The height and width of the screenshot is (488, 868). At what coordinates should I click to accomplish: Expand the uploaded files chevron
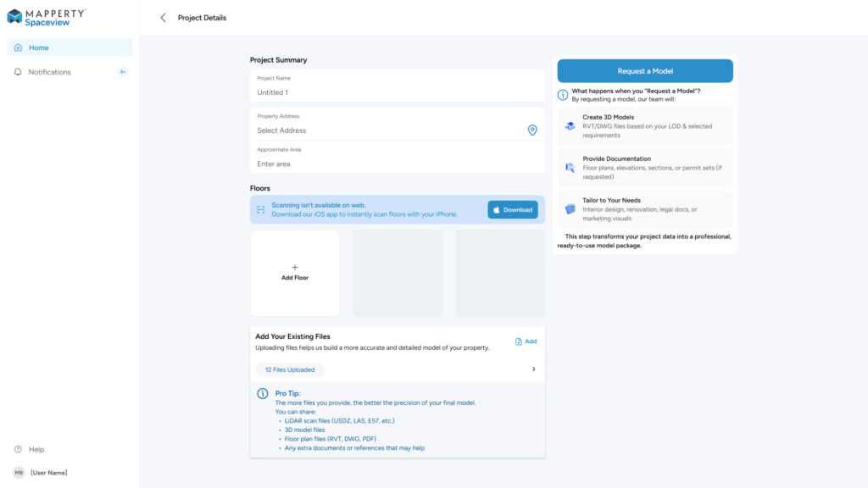click(533, 369)
